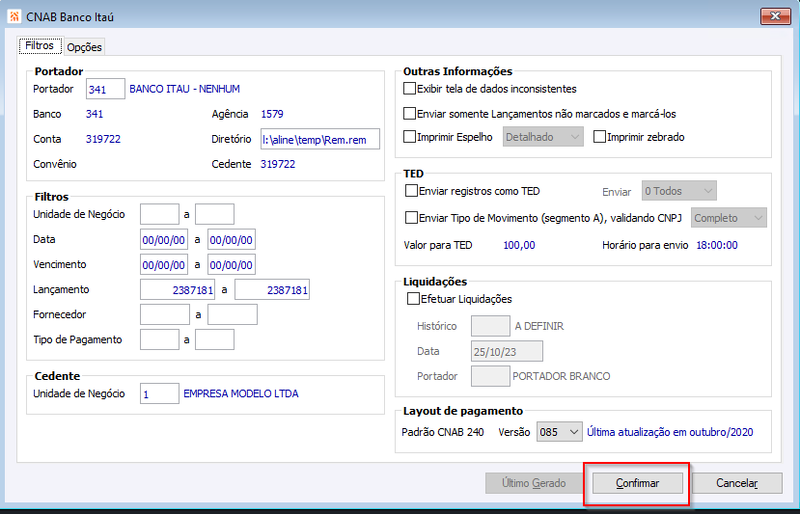Click the Vencimento start date field
Image resolution: width=800 pixels, height=514 pixels.
tap(164, 264)
